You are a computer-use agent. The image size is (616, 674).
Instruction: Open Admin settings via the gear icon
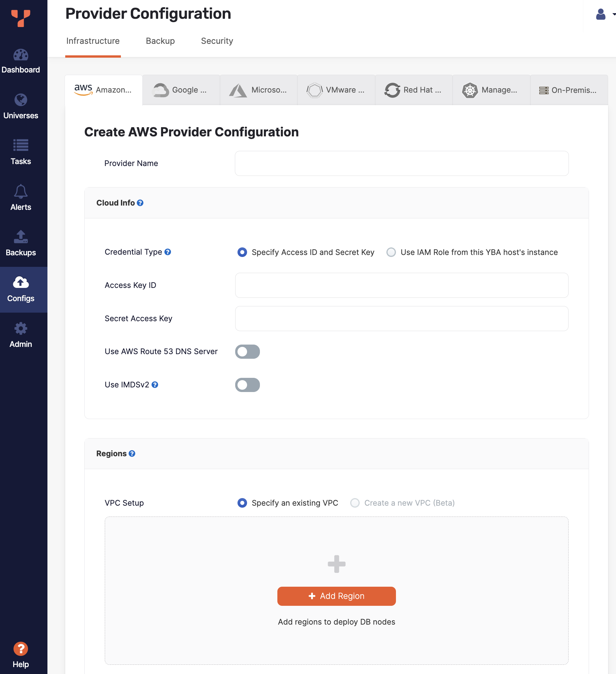click(x=21, y=334)
